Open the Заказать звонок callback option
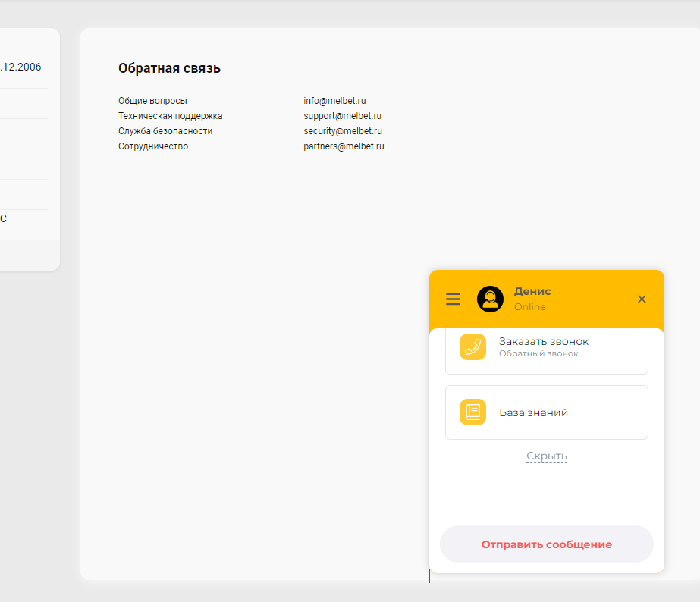The height and width of the screenshot is (602, 700). coord(547,351)
